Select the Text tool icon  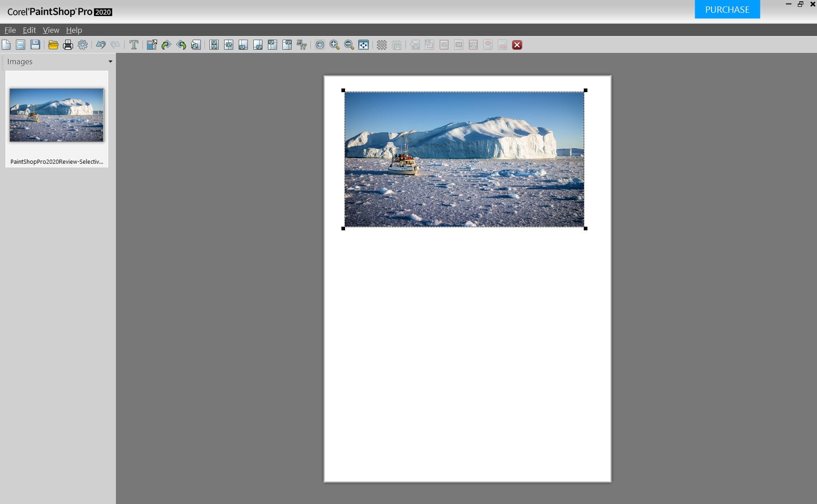click(134, 45)
